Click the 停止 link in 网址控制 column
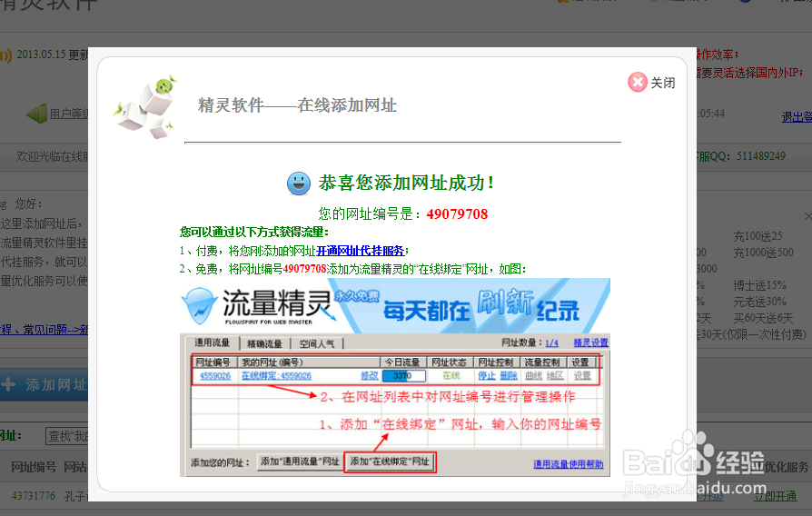 tap(486, 375)
